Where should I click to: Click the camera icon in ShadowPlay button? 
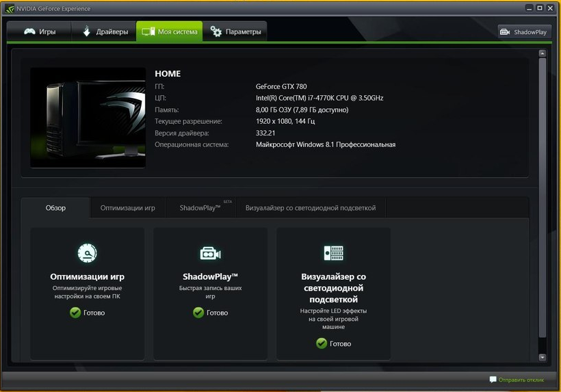tap(505, 32)
